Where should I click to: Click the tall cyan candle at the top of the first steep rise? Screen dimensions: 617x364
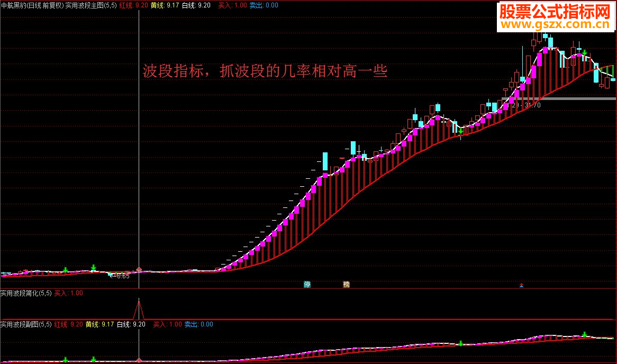[x=325, y=161]
